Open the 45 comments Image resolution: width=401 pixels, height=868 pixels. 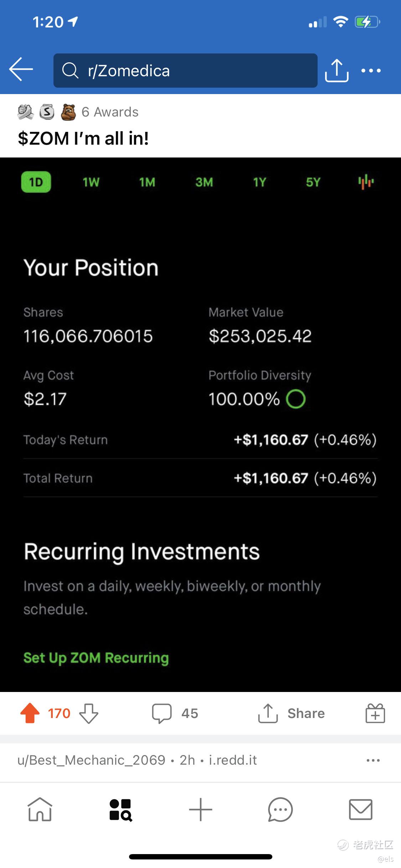tap(175, 713)
